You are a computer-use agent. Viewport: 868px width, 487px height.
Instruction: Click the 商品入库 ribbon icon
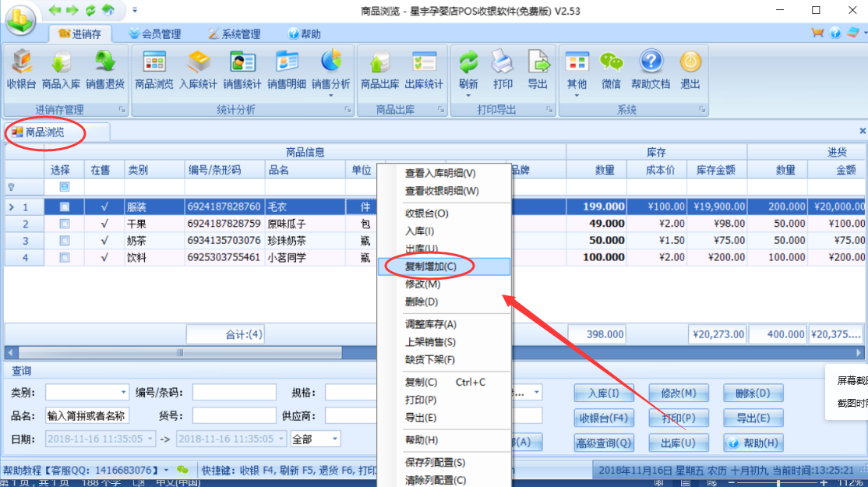coord(61,69)
